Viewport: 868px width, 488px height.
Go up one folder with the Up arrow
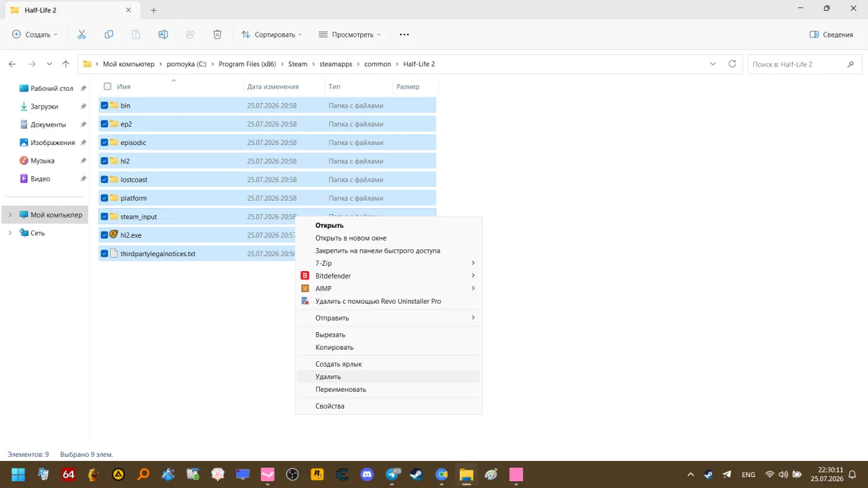click(66, 64)
